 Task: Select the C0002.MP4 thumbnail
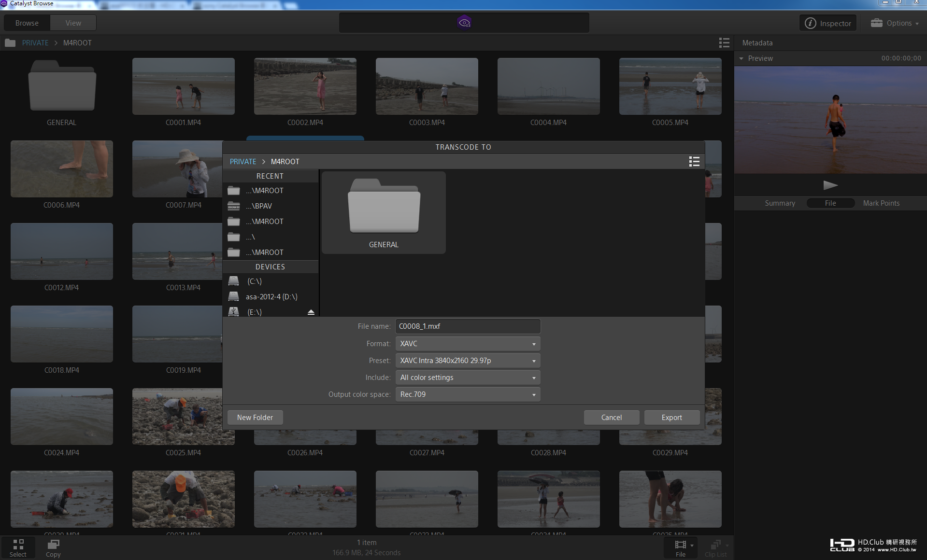(305, 86)
